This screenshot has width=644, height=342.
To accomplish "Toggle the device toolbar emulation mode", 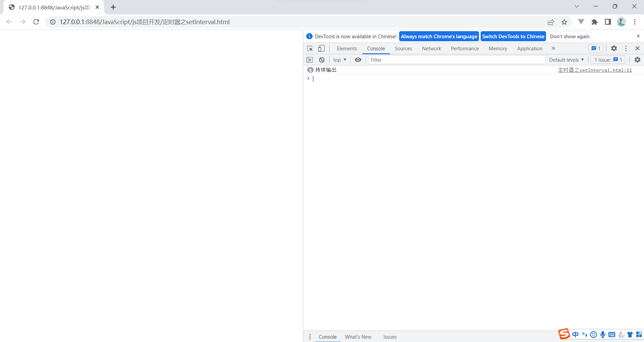I will pos(321,48).
